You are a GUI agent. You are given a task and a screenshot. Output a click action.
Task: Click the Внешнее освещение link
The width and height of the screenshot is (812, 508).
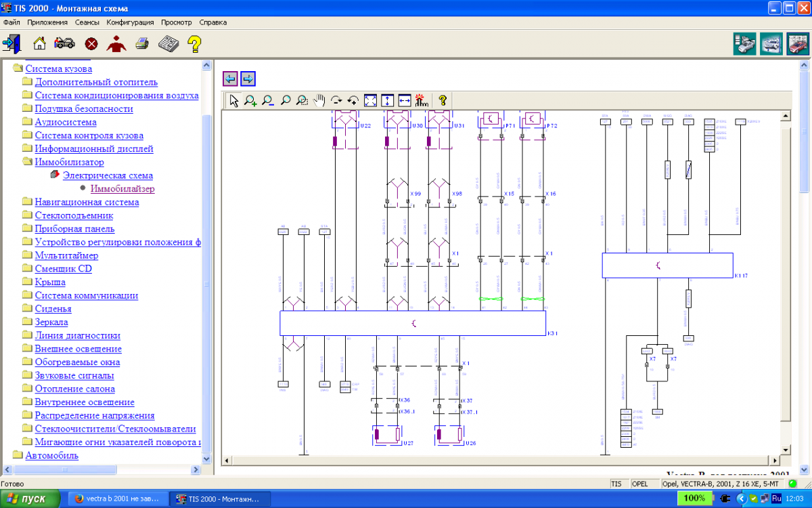coord(78,349)
